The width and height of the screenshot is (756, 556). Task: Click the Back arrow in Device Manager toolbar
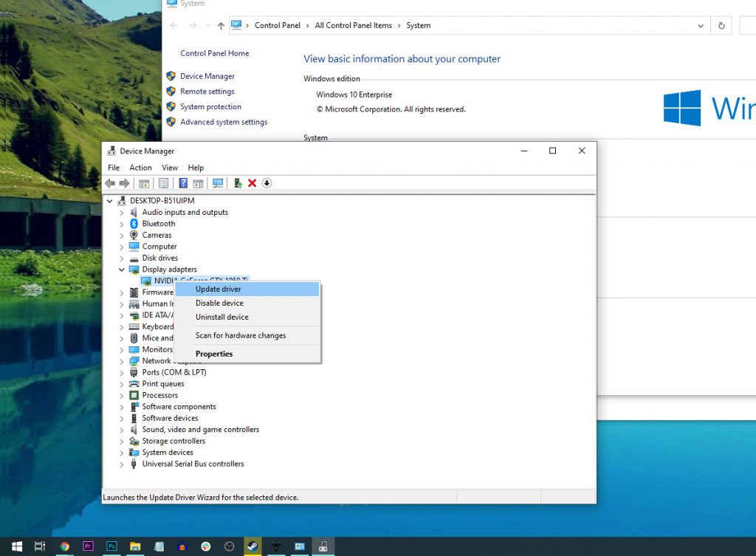[110, 183]
